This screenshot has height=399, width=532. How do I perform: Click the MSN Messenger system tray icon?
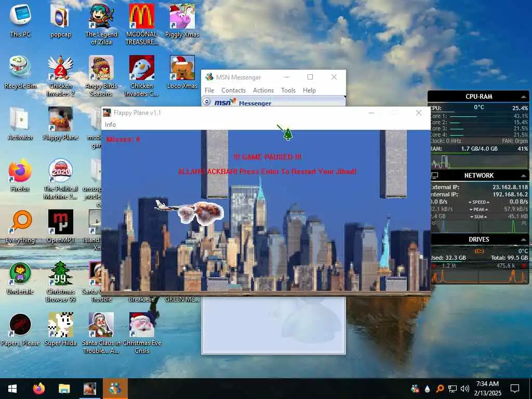415,389
